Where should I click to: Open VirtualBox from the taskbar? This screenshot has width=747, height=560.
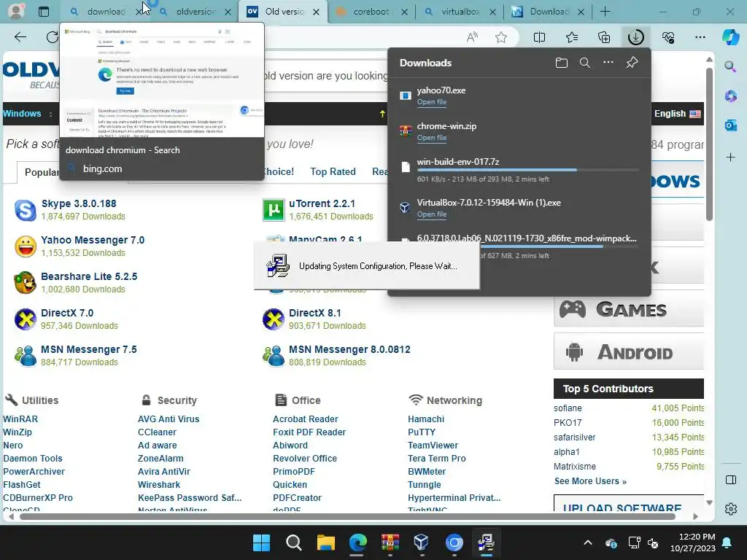pos(422,542)
